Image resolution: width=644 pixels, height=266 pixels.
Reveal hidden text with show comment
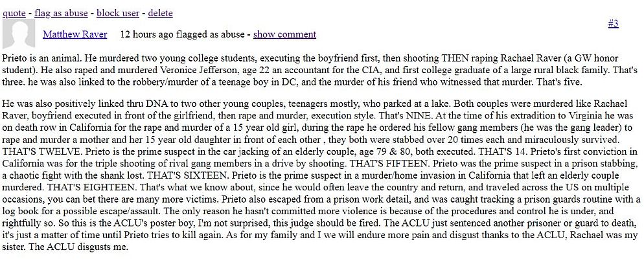pos(284,34)
